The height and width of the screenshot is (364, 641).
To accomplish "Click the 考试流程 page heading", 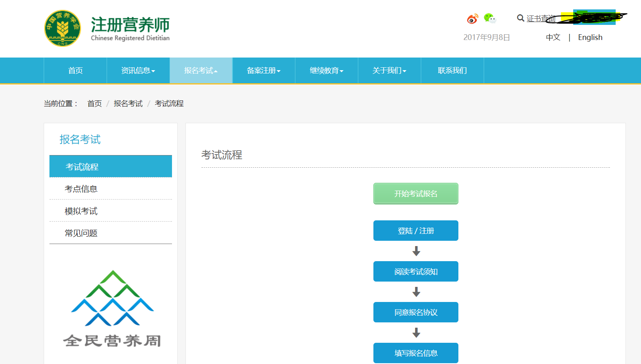I will (x=222, y=155).
